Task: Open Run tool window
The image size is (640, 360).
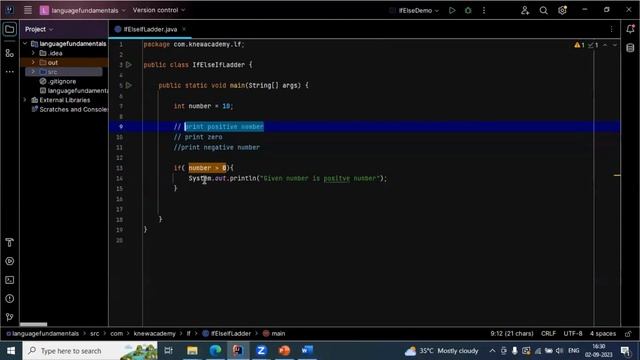Action: click(9, 261)
